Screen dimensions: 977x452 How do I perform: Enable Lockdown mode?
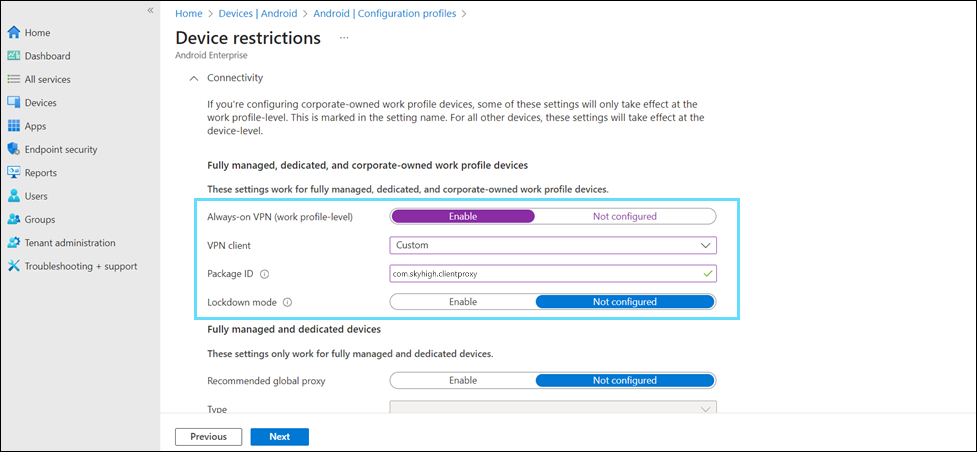[x=462, y=302]
